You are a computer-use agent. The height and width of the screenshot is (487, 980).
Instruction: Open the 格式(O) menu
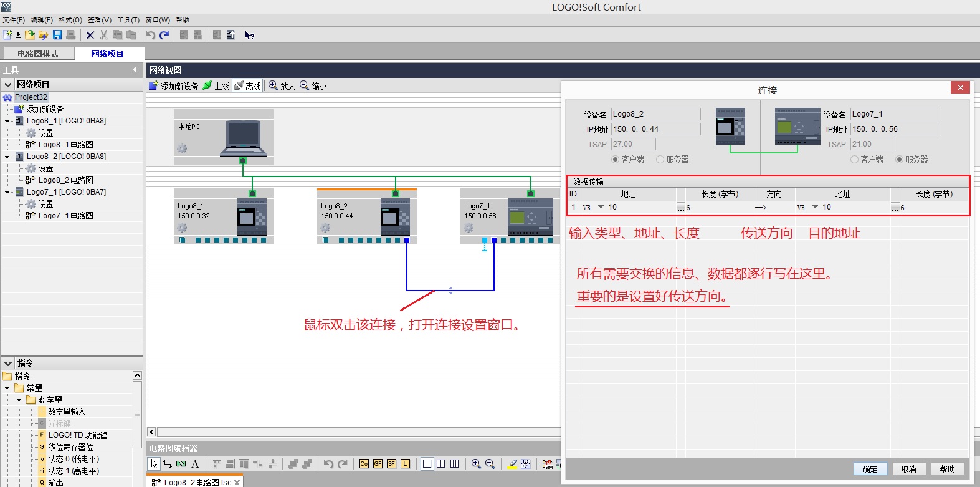[x=70, y=20]
